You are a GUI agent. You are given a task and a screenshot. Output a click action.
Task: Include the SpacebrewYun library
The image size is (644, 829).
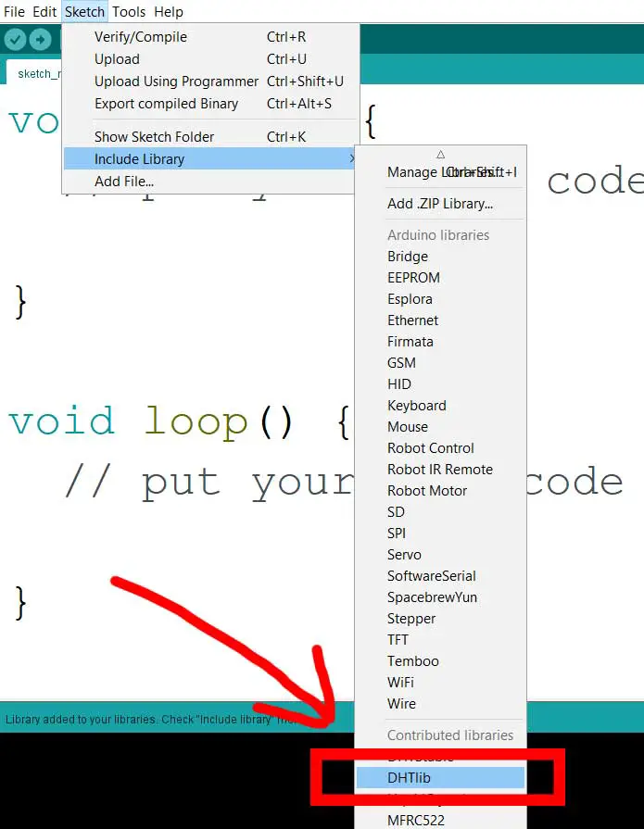440,597
